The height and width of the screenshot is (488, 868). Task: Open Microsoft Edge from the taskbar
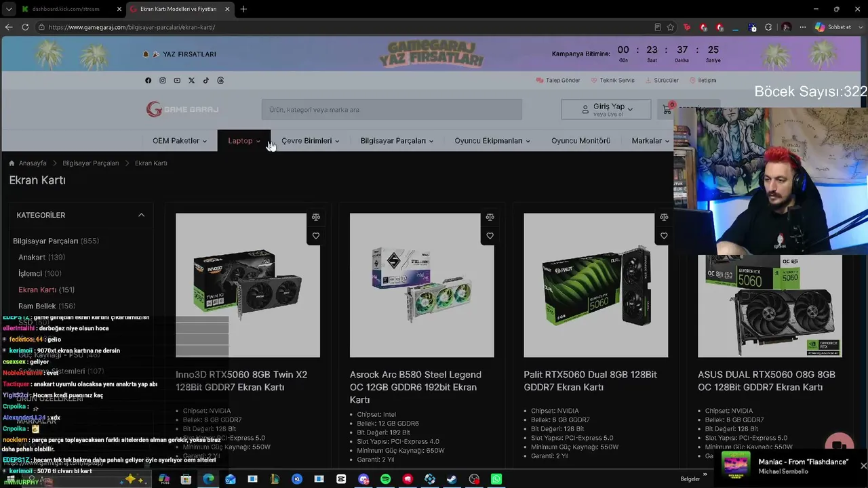pyautogui.click(x=208, y=479)
